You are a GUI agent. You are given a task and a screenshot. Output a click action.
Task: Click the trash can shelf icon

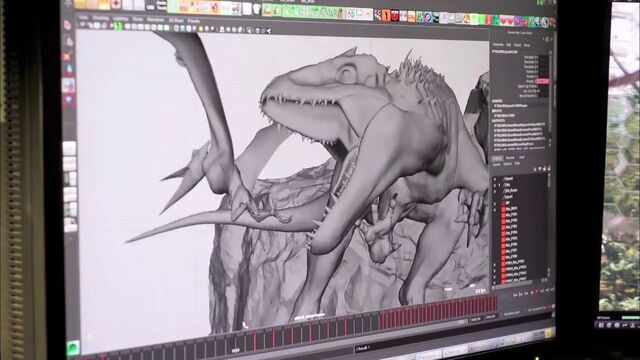[257, 9]
